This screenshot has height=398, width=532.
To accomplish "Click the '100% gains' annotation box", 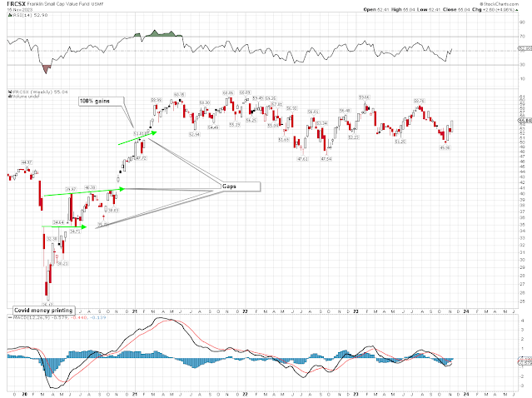I will [101, 101].
